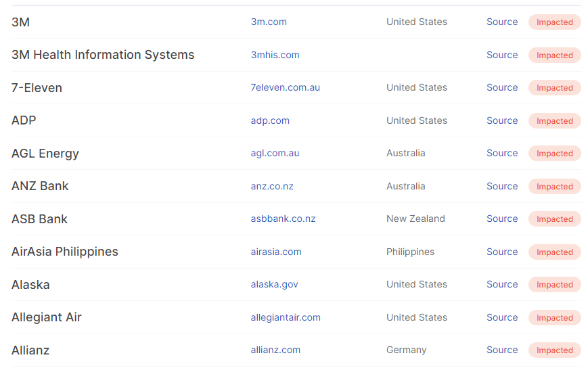Select "New Zealand" in ASB Bank row
588x368 pixels.
pyautogui.click(x=416, y=218)
